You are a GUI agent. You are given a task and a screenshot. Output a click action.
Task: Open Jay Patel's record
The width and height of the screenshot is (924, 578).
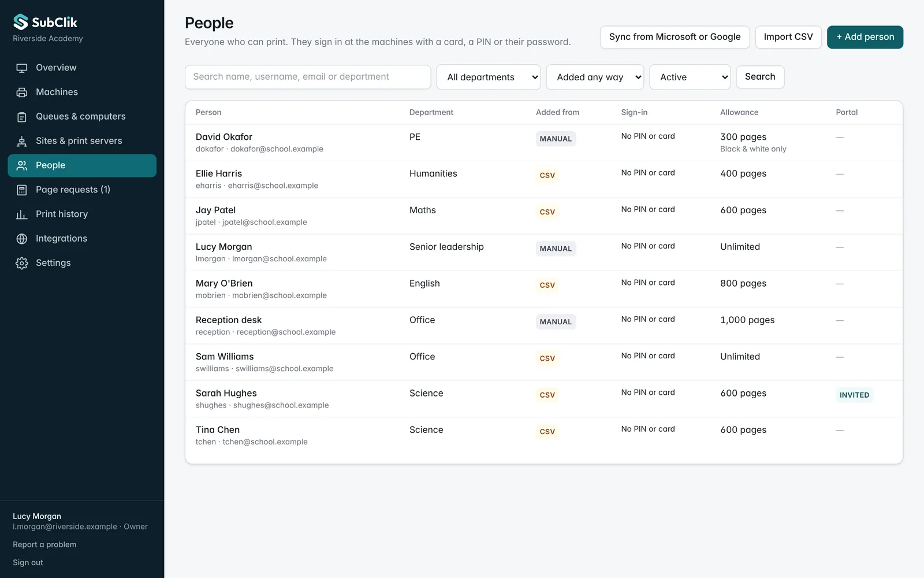click(544, 216)
